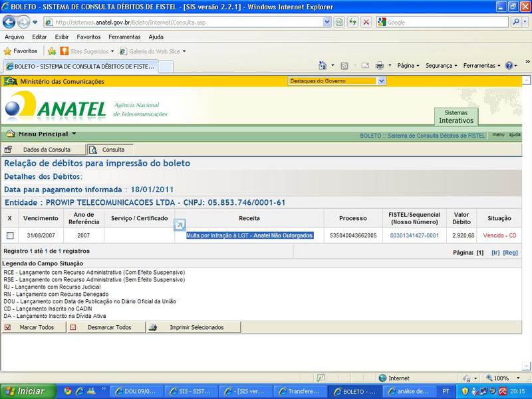Click the browser Back arrow button
The image size is (532, 399).
tap(9, 23)
